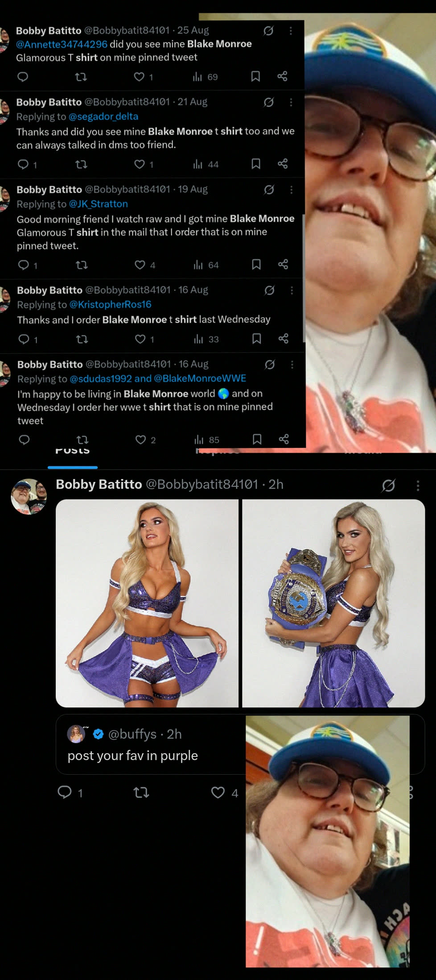The height and width of the screenshot is (980, 436).
Task: Bookmark the tweet replying to @KristopherRos16
Action: pyautogui.click(x=256, y=339)
